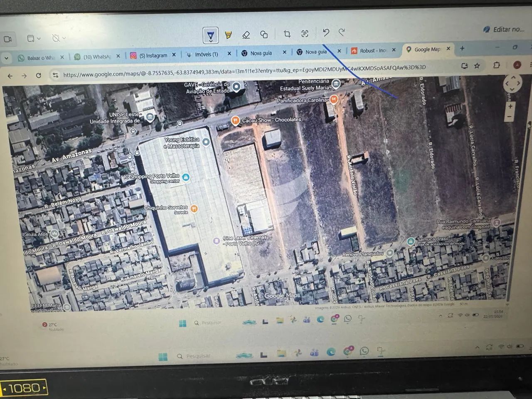Activate the image crop tool
532x399 pixels.
click(287, 34)
